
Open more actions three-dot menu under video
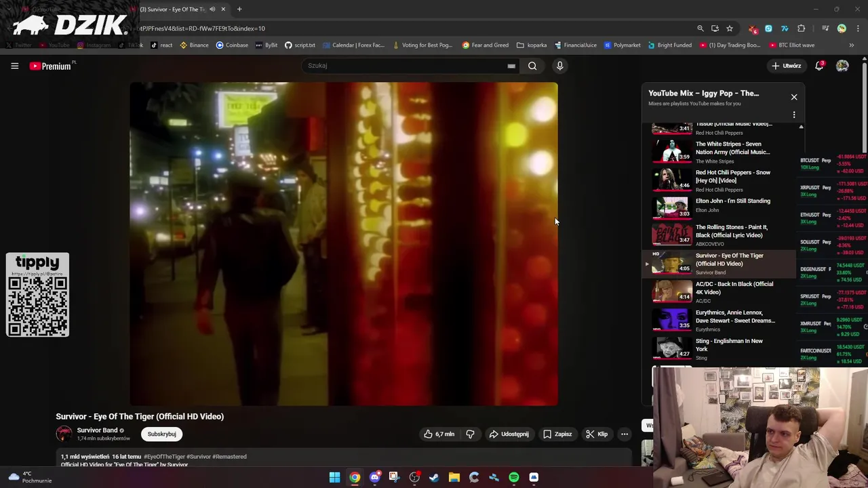(625, 434)
